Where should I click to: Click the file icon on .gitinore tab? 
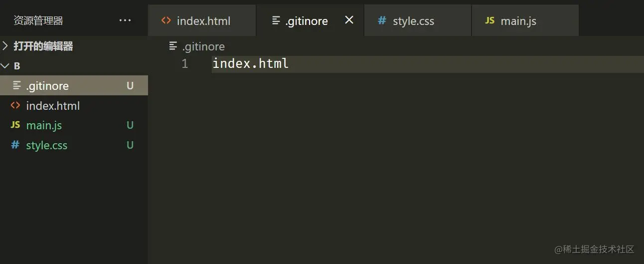276,20
